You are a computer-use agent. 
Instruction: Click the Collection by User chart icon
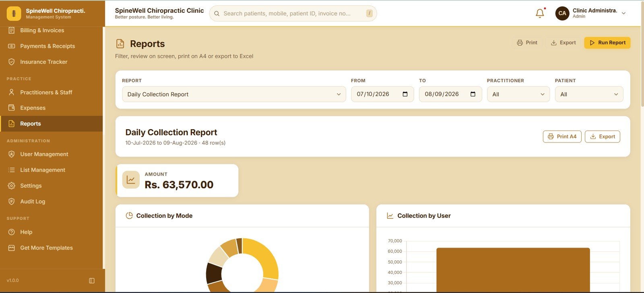coord(390,216)
